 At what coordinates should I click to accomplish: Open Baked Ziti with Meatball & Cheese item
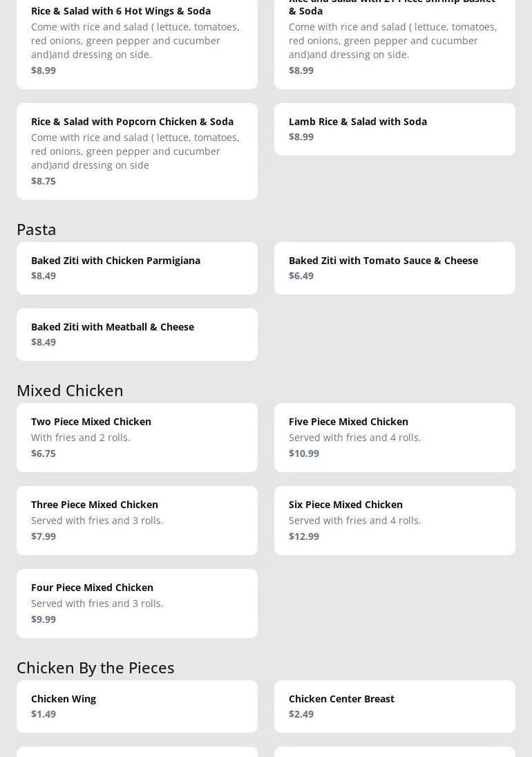tap(137, 334)
